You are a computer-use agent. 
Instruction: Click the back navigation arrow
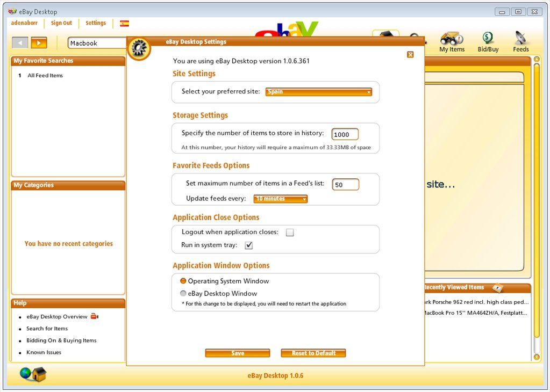pos(21,42)
